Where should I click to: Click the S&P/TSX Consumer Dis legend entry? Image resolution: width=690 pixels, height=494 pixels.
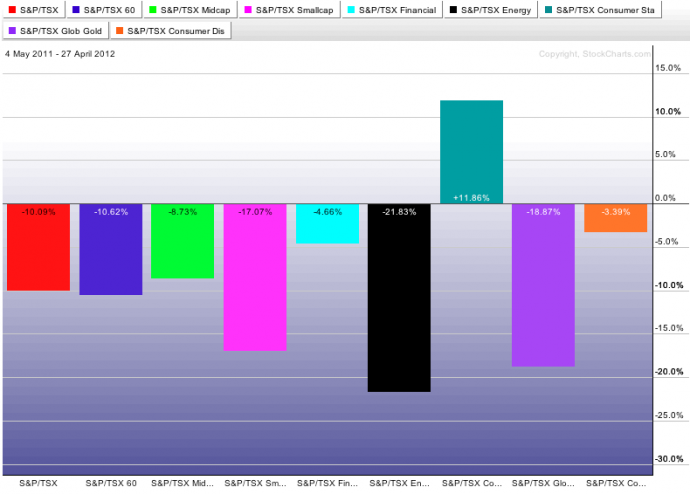170,31
